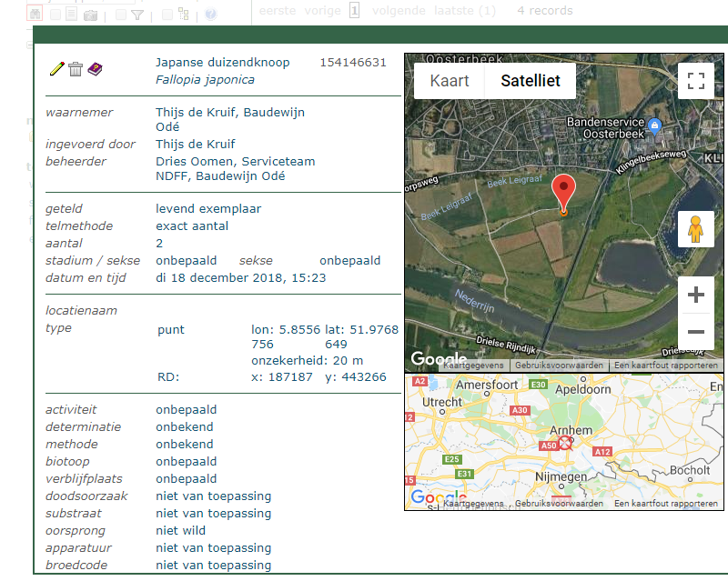Tick the checkbox beside the tree icon
Viewport: 728px width, 581px height.
tap(167, 15)
